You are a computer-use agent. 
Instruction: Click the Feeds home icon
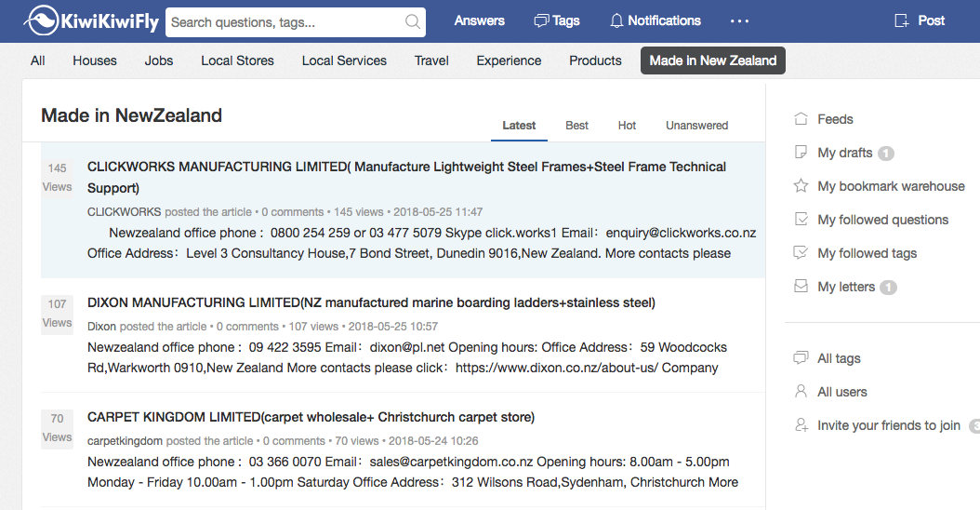coord(801,118)
